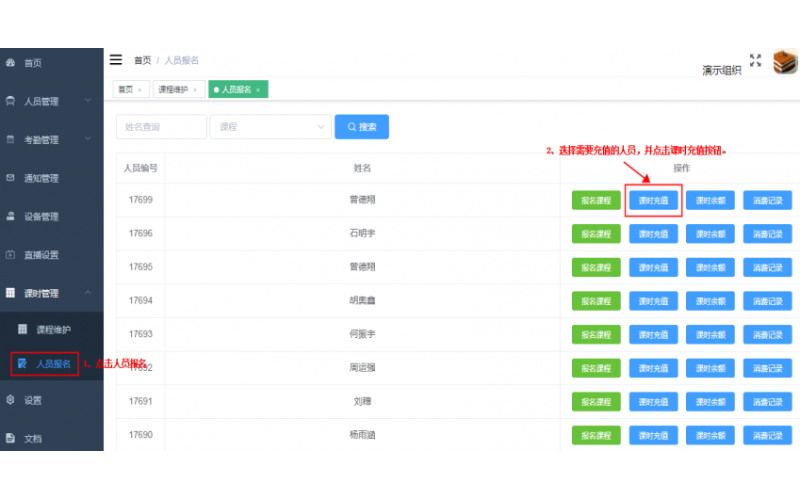Open the 课程 dropdown selector
Screen dimensions: 800x500
[x=270, y=127]
